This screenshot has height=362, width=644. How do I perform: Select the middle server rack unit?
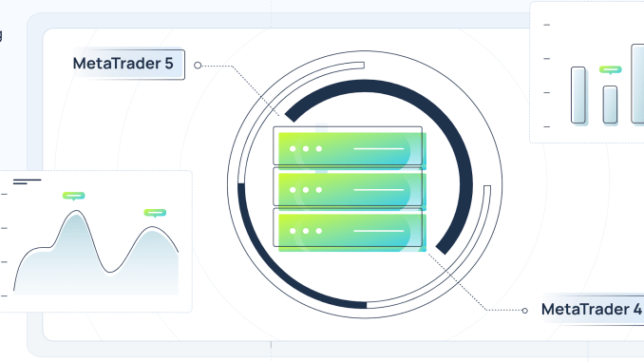[350, 189]
